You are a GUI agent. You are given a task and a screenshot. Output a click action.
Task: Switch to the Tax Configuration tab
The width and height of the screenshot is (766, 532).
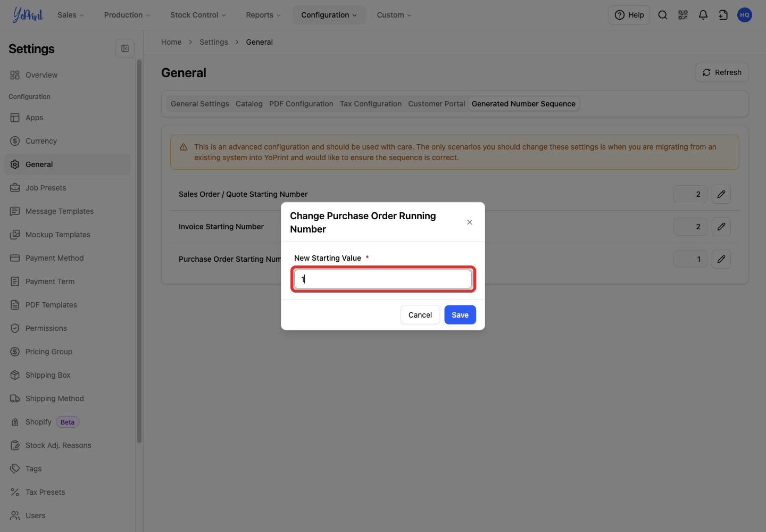(x=371, y=104)
